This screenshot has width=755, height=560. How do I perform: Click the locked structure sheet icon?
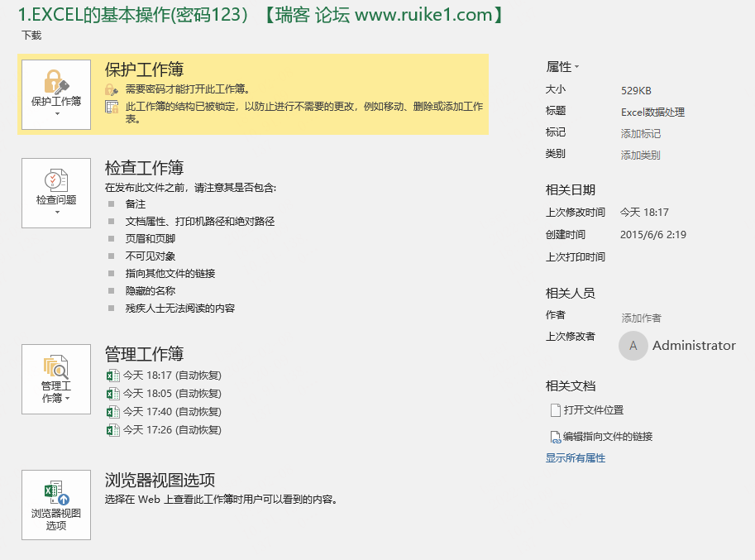tap(112, 107)
